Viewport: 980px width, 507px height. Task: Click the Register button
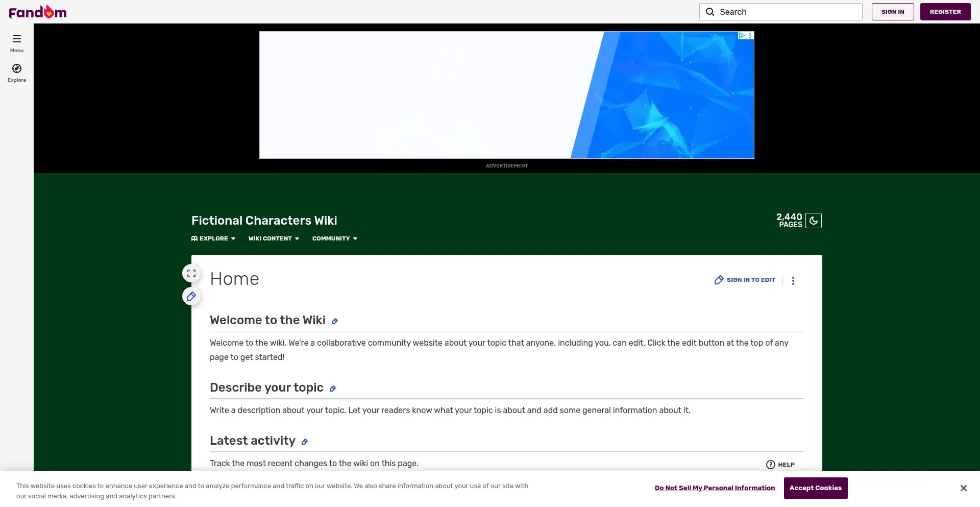945,12
